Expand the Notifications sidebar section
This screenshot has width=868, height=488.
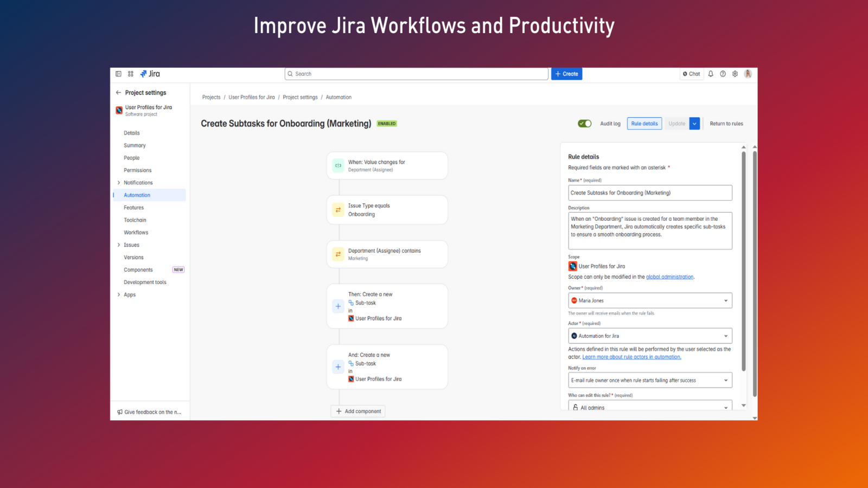click(x=119, y=183)
